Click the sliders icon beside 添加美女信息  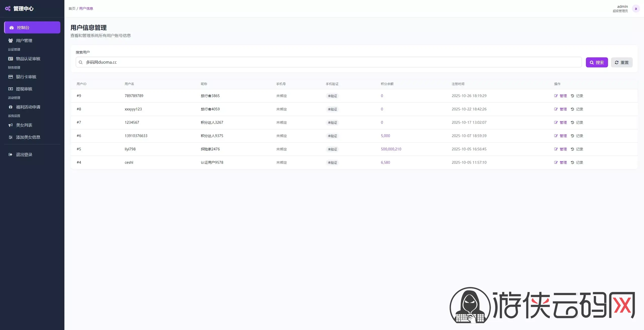[11, 137]
